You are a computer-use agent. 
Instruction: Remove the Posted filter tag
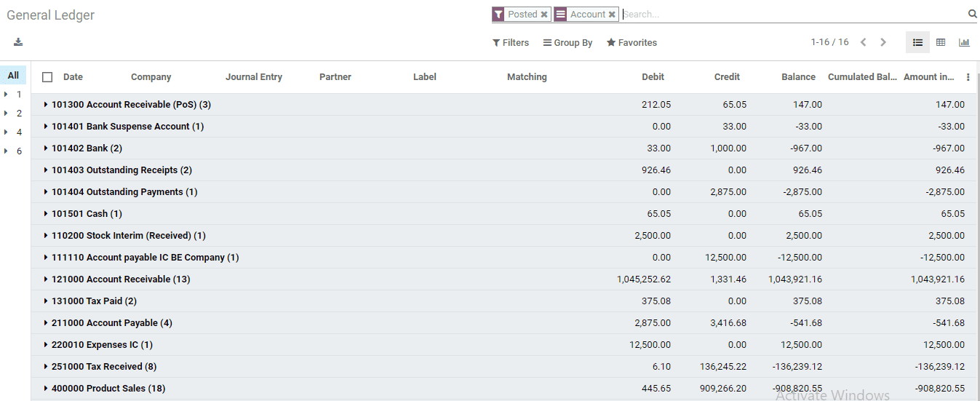(x=544, y=15)
